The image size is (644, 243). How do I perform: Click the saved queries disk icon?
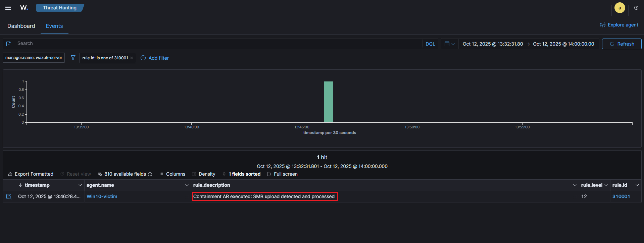9,44
